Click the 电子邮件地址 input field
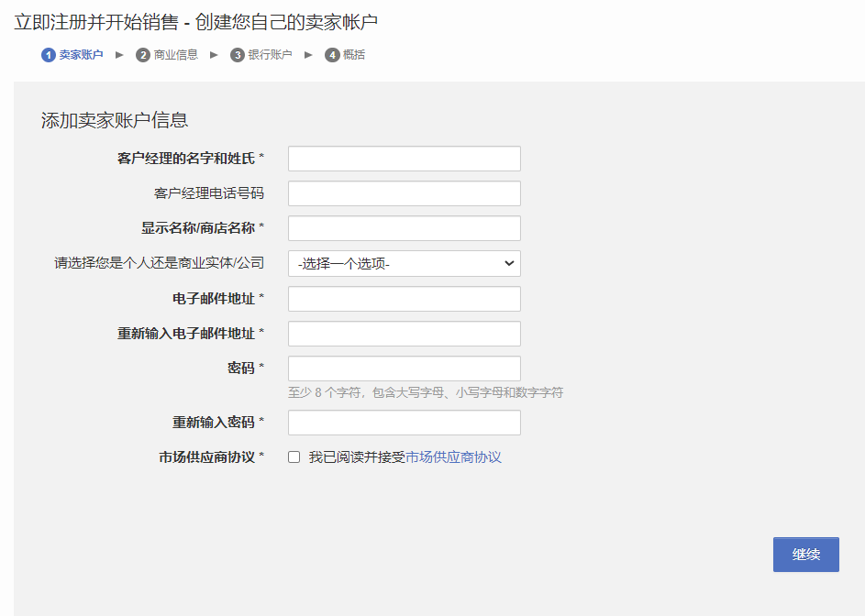The image size is (865, 616). tap(405, 299)
